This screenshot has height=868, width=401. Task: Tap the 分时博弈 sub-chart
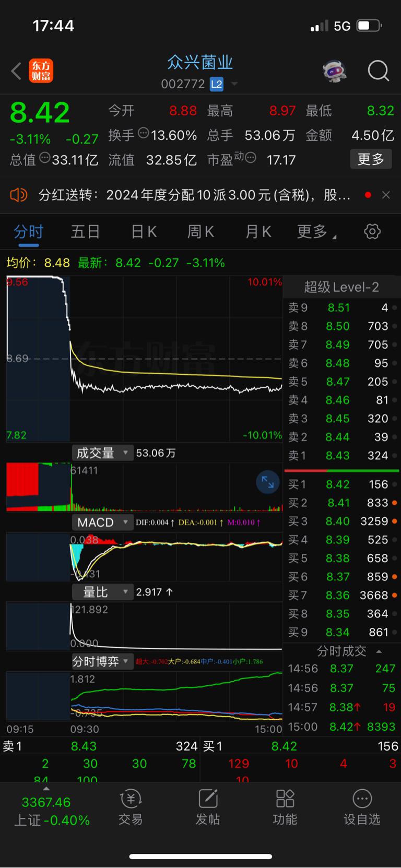[x=144, y=695]
